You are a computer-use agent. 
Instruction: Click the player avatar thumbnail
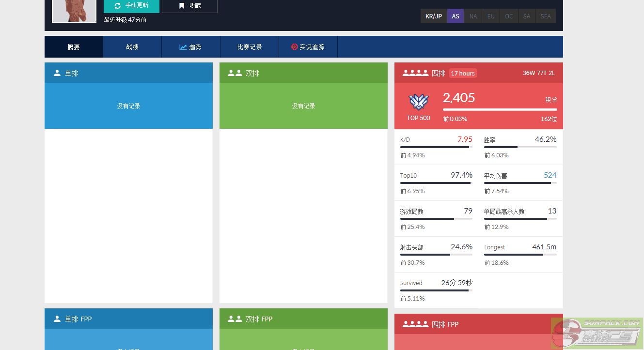pos(74,11)
